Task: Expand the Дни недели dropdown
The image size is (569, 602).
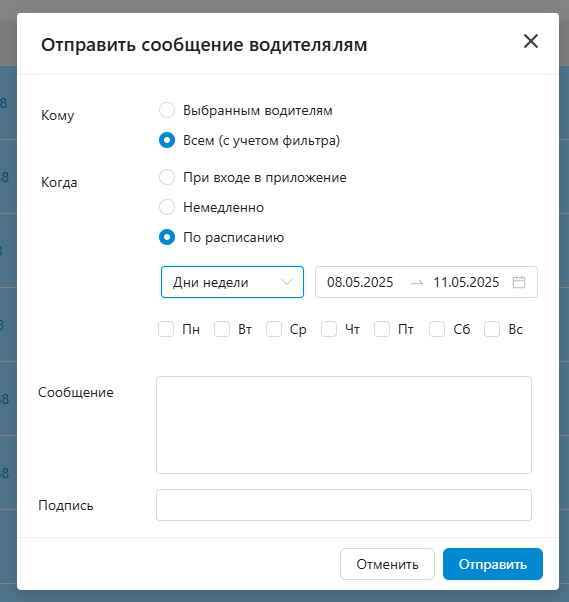Action: (x=232, y=282)
